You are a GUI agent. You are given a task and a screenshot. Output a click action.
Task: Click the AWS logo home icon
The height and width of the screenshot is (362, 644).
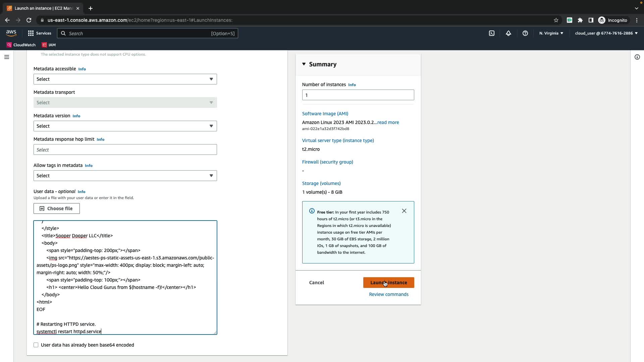point(11,33)
